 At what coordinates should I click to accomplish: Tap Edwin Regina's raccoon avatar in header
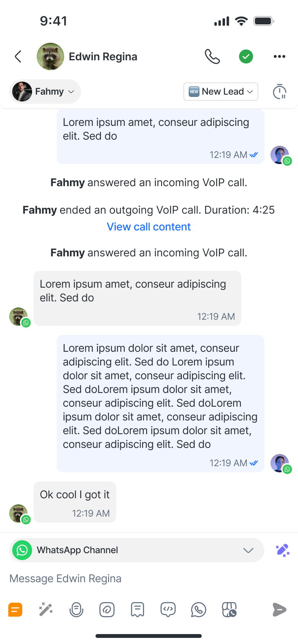coord(50,56)
